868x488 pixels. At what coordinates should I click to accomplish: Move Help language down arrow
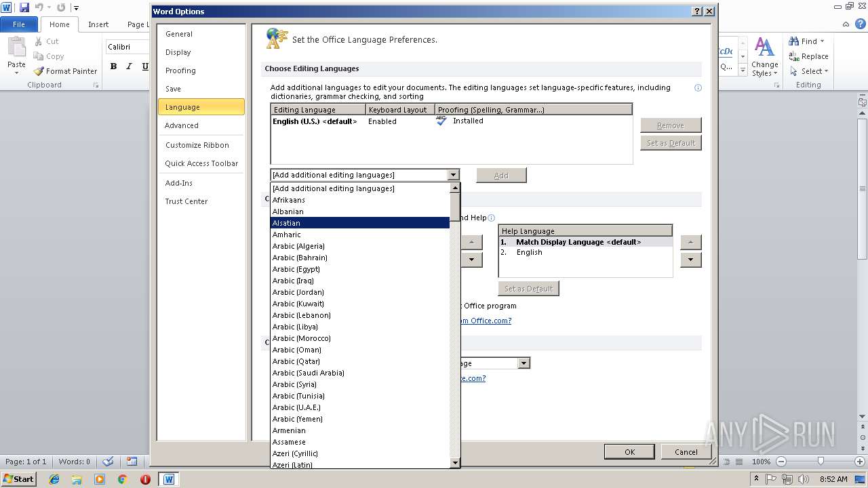(690, 260)
